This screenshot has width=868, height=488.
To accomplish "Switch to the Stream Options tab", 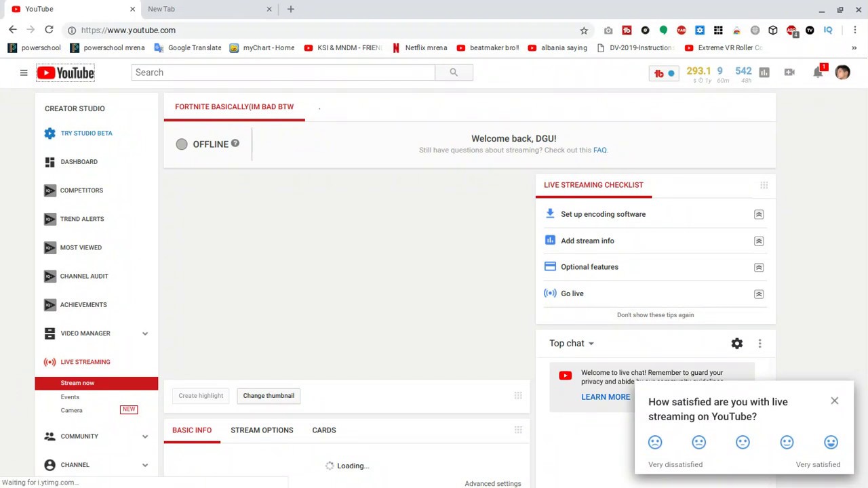I will [x=262, y=430].
